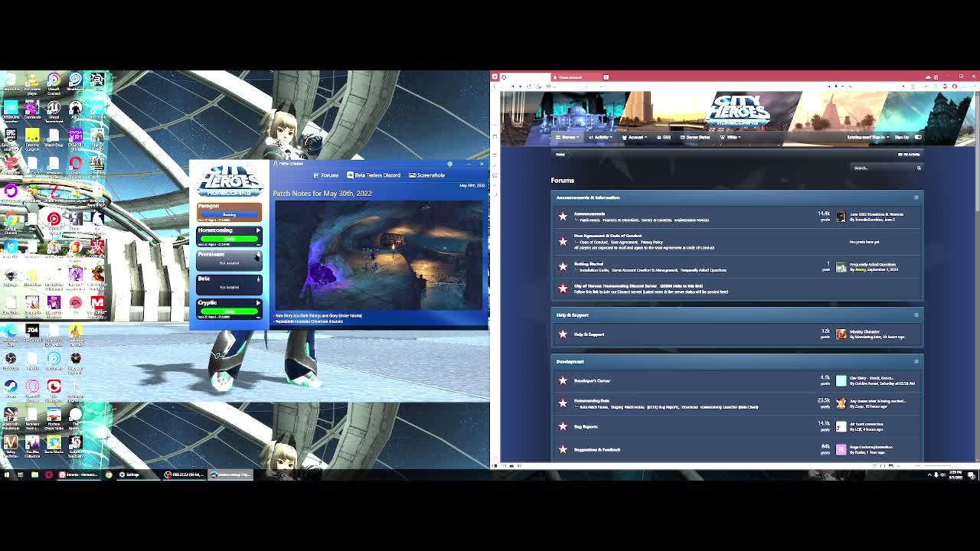Collapse Help & Support category
Viewport: 980px width, 551px height.
pos(916,315)
